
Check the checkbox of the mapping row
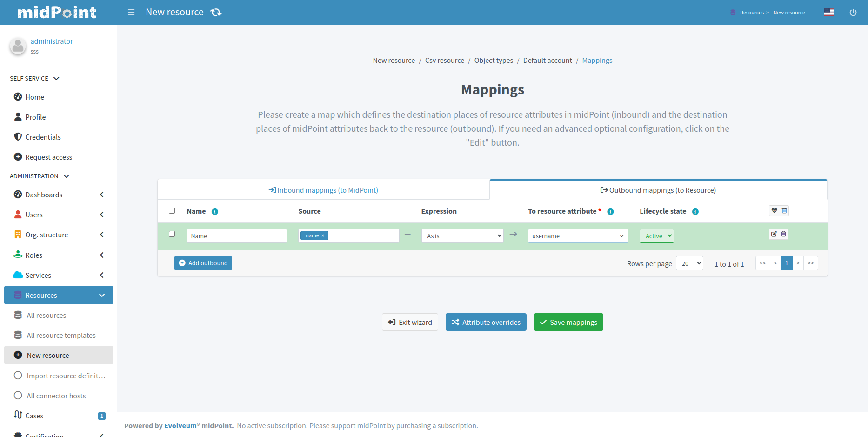[172, 234]
